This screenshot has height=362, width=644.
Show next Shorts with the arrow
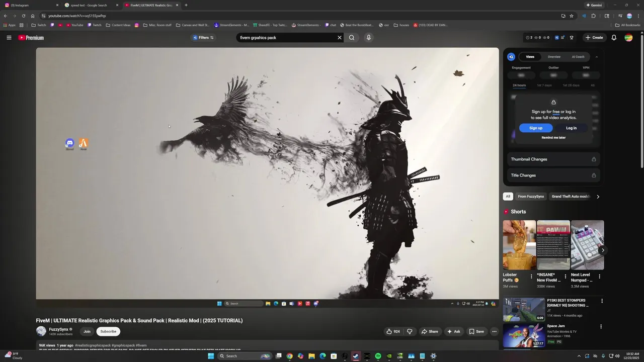coord(603,250)
